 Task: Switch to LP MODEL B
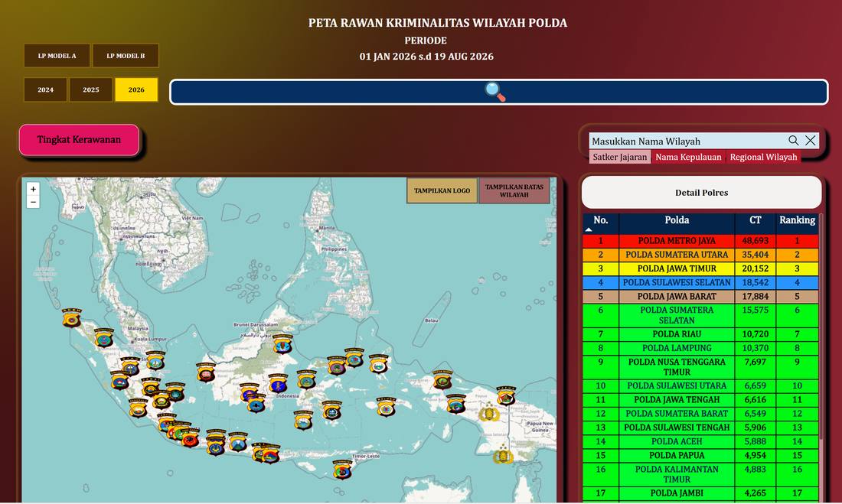[126, 56]
